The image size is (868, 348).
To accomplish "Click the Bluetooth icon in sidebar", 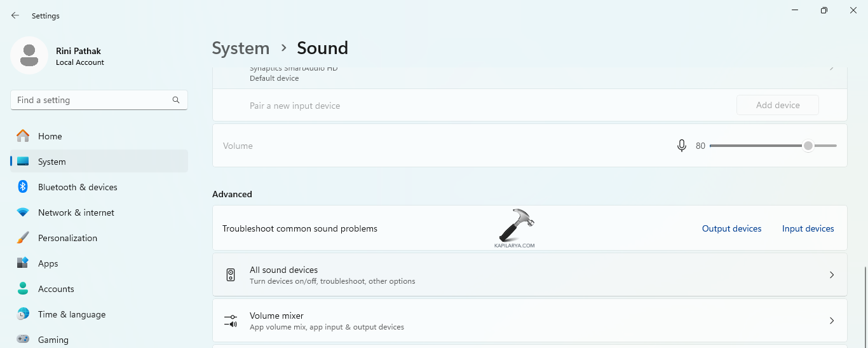I will point(23,187).
